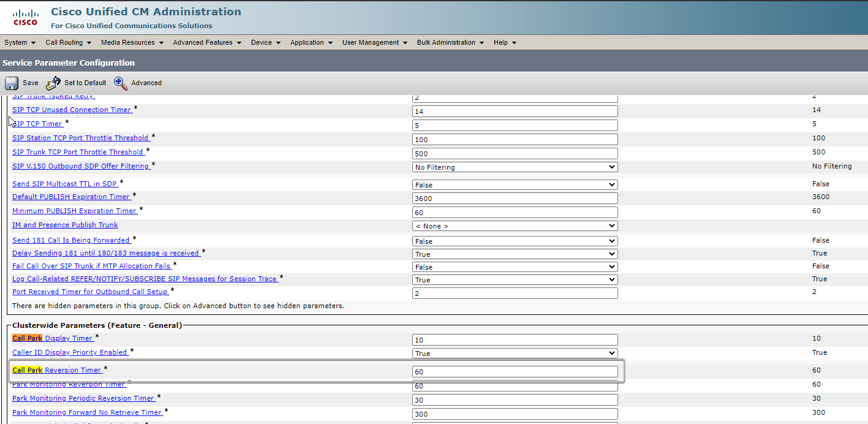Screen dimensions: 868x424
Task: Click the Call Park Reversion Timer link
Action: coord(57,370)
